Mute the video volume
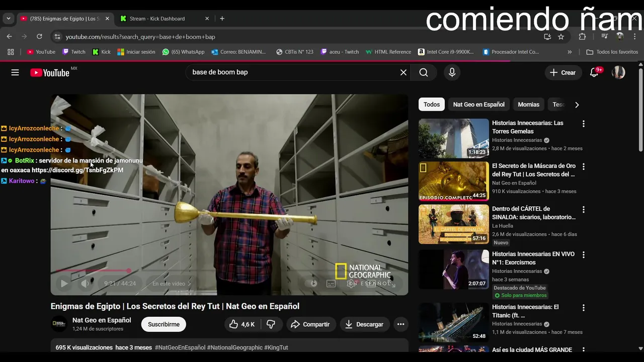This screenshot has height=362, width=644. coord(85,284)
